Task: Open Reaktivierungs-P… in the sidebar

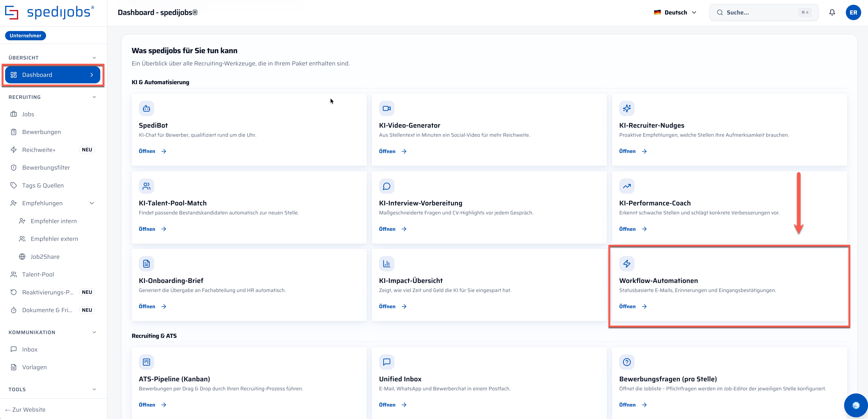Action: click(53, 292)
